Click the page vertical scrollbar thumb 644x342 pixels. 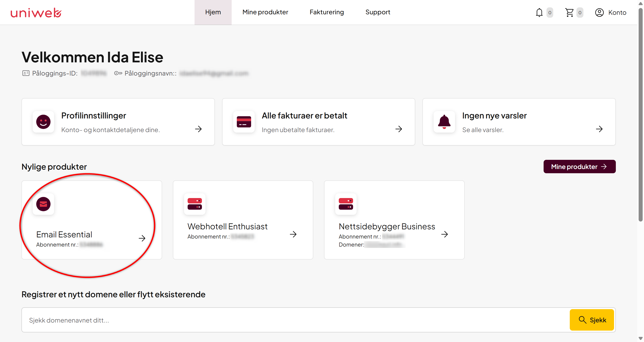[640, 115]
